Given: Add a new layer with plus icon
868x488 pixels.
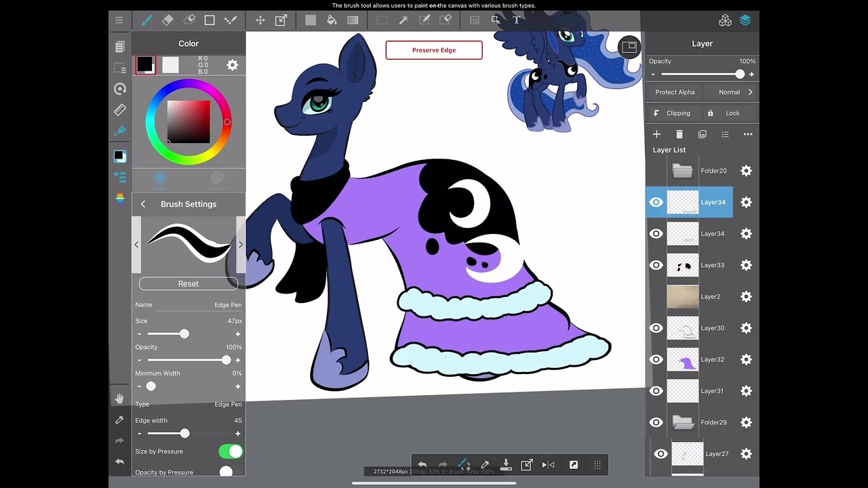Looking at the screenshot, I should point(656,134).
